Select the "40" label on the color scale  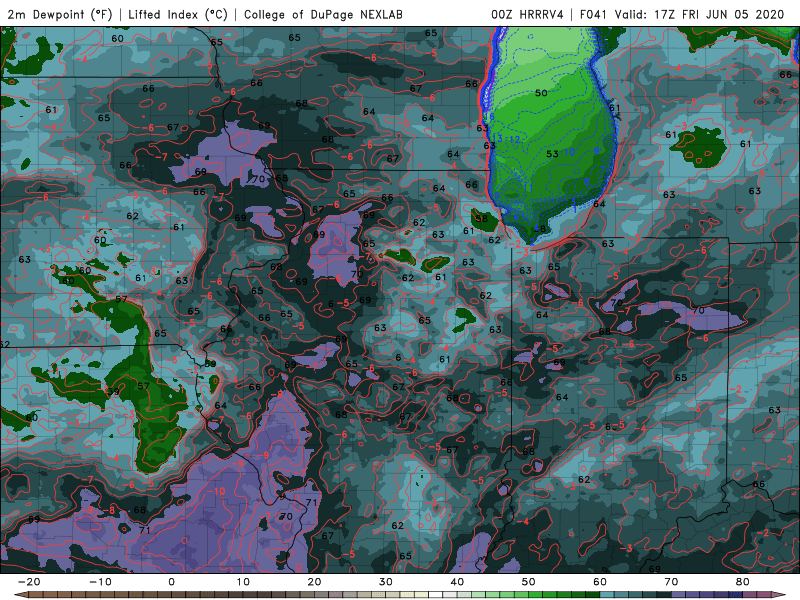[457, 582]
